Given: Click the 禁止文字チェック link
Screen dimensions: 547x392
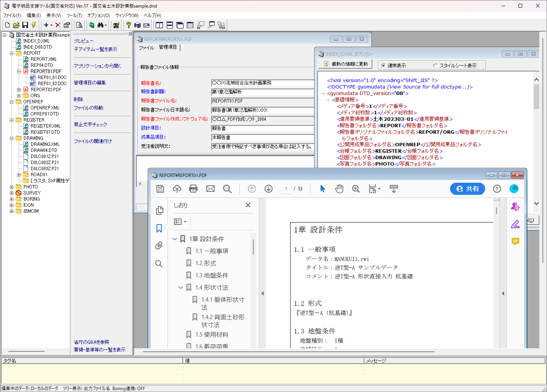Looking at the screenshot, I should coord(90,125).
